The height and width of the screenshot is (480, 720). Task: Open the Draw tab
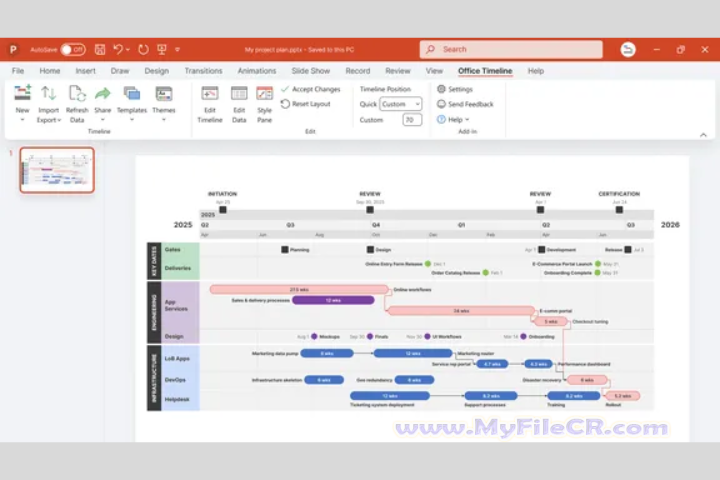coord(120,71)
